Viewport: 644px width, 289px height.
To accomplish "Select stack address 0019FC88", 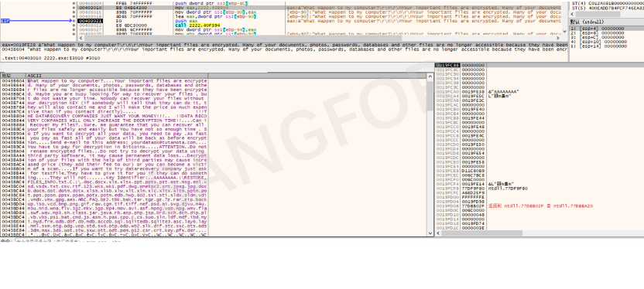I will 447,65.
